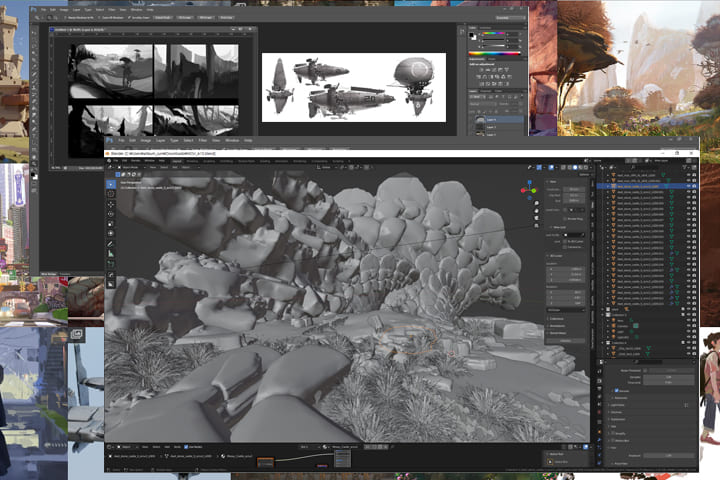
Task: Activate Blender's Measure tool
Action: click(x=111, y=254)
